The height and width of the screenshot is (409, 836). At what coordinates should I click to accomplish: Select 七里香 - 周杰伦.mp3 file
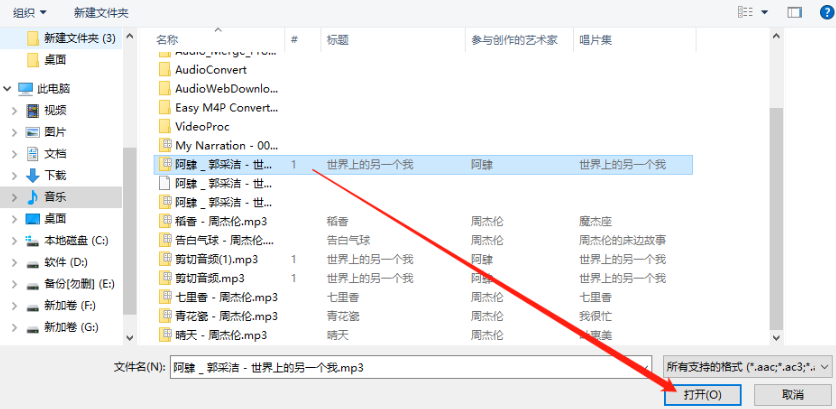[226, 298]
